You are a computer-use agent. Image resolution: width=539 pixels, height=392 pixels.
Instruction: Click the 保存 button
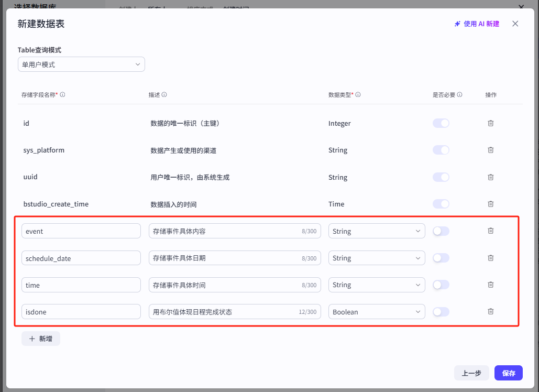(508, 373)
